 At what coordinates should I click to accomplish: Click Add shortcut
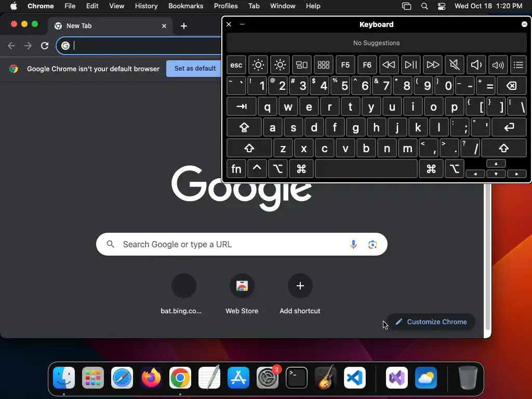[x=300, y=294]
